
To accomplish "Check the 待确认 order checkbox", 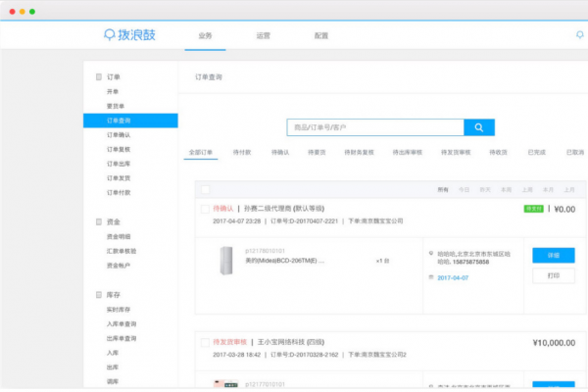I will pos(205,209).
